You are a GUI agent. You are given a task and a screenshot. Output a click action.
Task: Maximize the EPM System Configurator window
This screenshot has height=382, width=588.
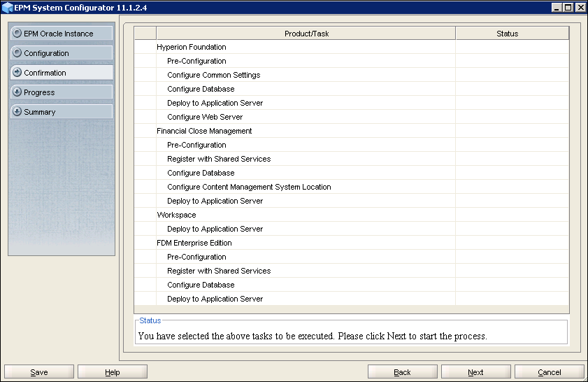pyautogui.click(x=568, y=7)
